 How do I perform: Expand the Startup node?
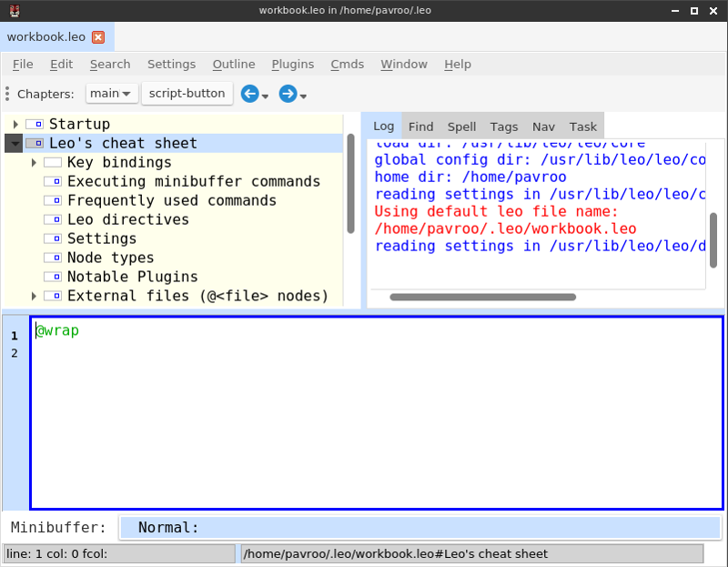point(15,124)
